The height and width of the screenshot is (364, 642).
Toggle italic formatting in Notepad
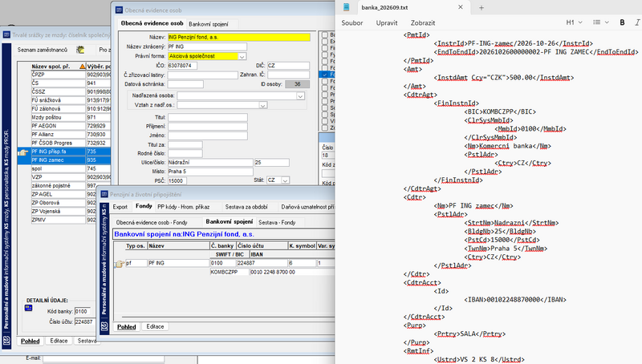(637, 22)
